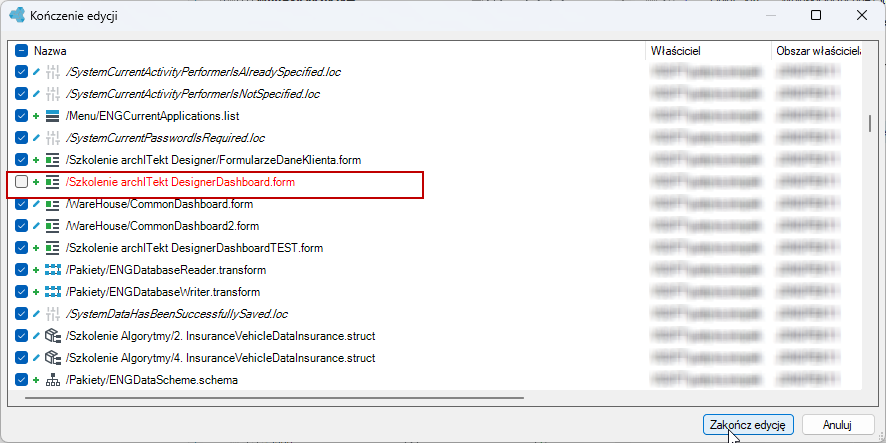Click form icon next to CommonDashboard2.form
The height and width of the screenshot is (443, 886).
(x=53, y=226)
